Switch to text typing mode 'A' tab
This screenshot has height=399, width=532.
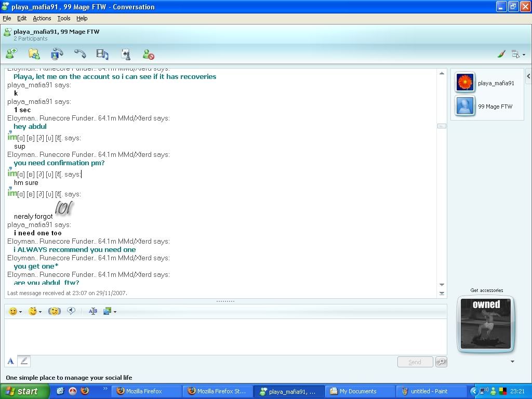(10, 361)
